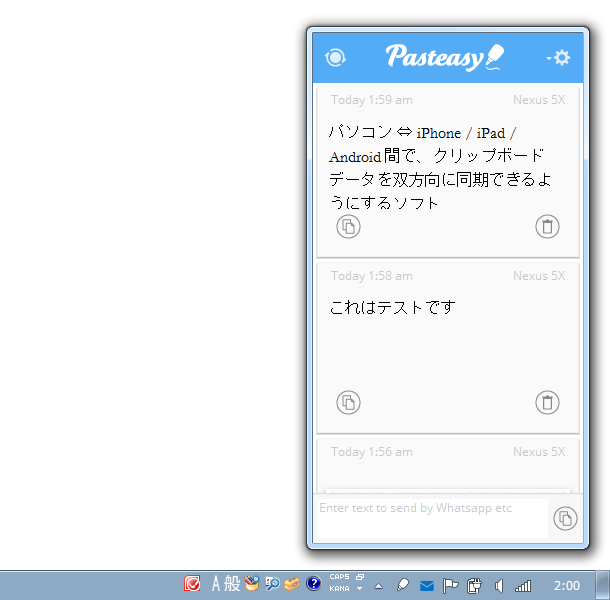Click the 'Today 1:56 am' timestamp
Viewport: 610px width, 600px height.
(372, 452)
